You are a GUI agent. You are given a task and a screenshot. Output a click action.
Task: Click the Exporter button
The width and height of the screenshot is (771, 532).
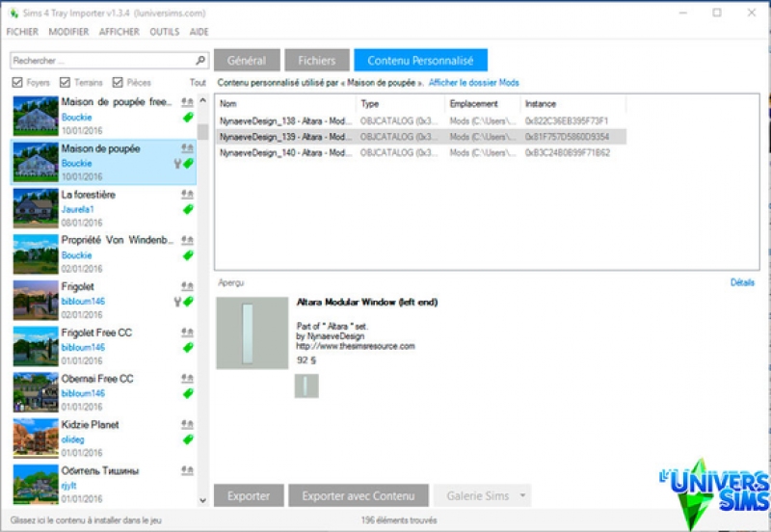(249, 495)
